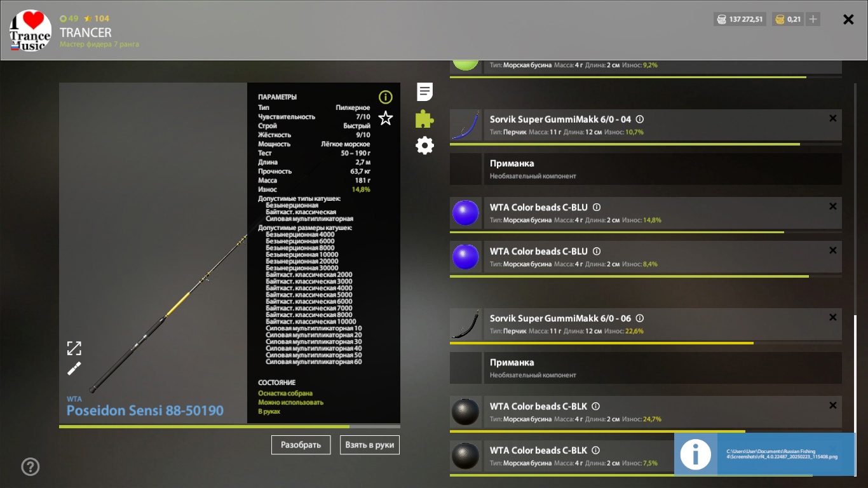
Task: Expand rod preview to fullscreen
Action: (74, 348)
